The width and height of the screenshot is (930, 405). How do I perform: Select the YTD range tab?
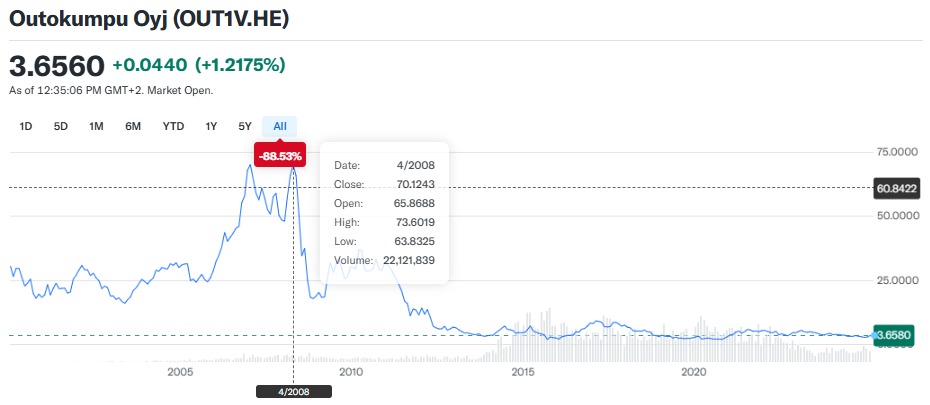click(173, 126)
